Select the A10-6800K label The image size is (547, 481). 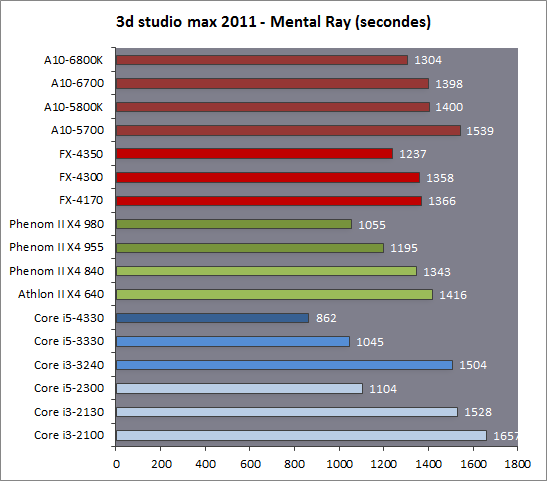[73, 60]
